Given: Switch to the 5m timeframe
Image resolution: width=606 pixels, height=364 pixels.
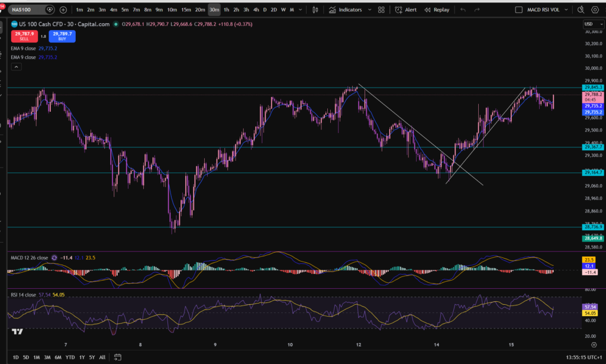Looking at the screenshot, I should (x=125, y=9).
